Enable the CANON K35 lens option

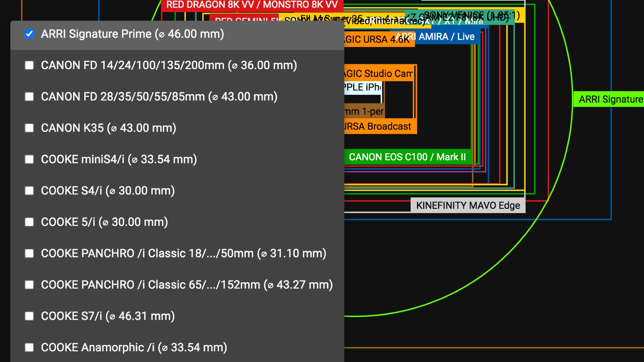29,128
